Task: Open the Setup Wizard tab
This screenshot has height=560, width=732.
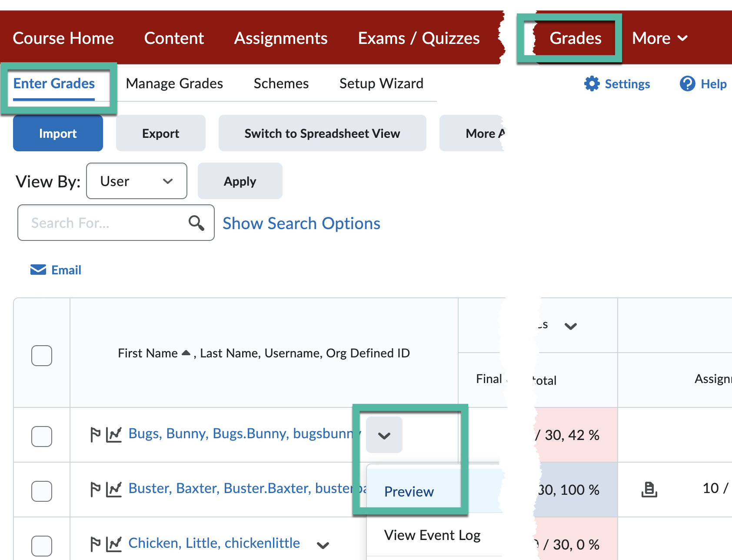Action: (381, 83)
